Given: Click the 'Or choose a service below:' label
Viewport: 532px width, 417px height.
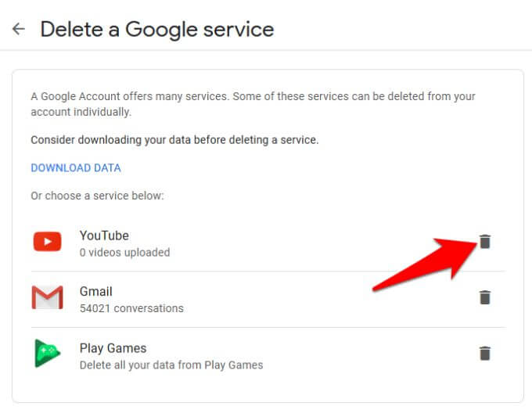Looking at the screenshot, I should click(97, 196).
